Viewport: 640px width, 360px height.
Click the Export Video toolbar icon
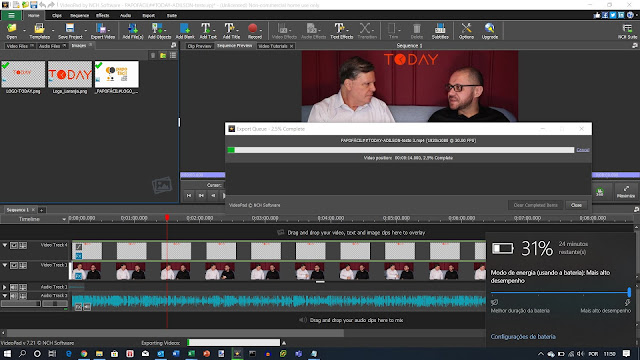(101, 28)
